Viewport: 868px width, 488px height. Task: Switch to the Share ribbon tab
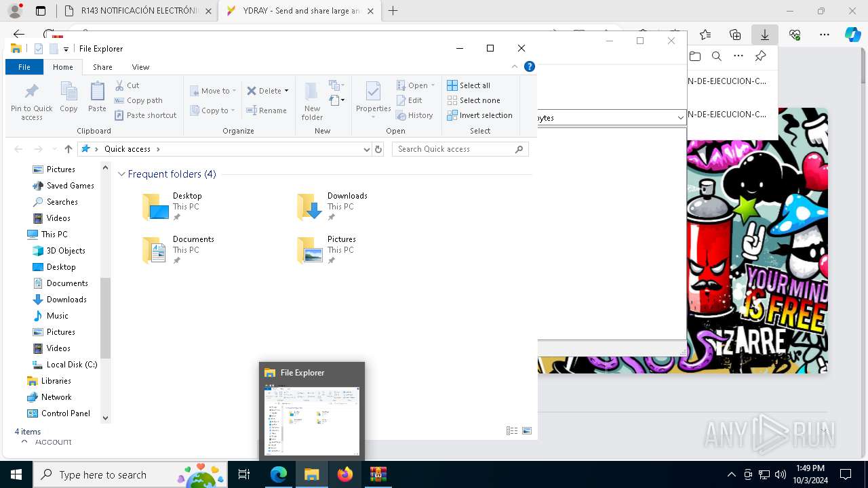tap(102, 67)
